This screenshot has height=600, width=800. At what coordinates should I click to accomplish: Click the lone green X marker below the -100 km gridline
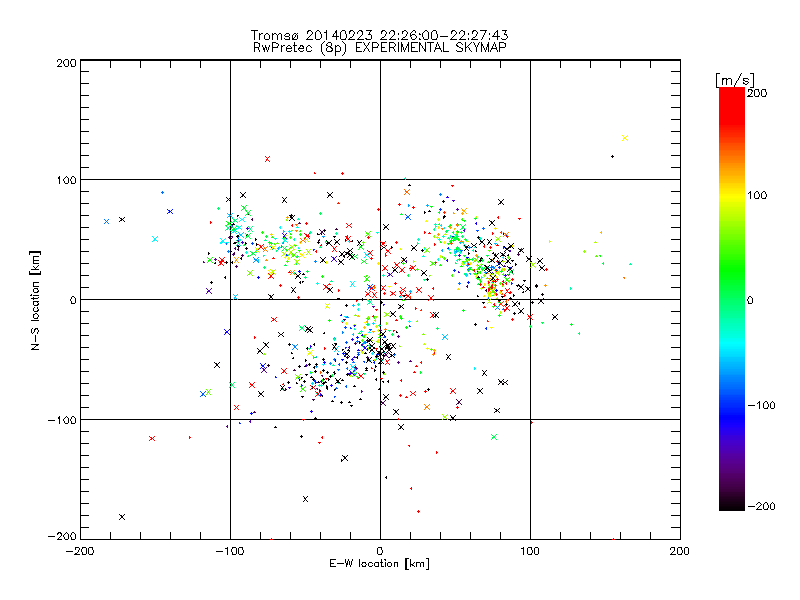point(494,437)
